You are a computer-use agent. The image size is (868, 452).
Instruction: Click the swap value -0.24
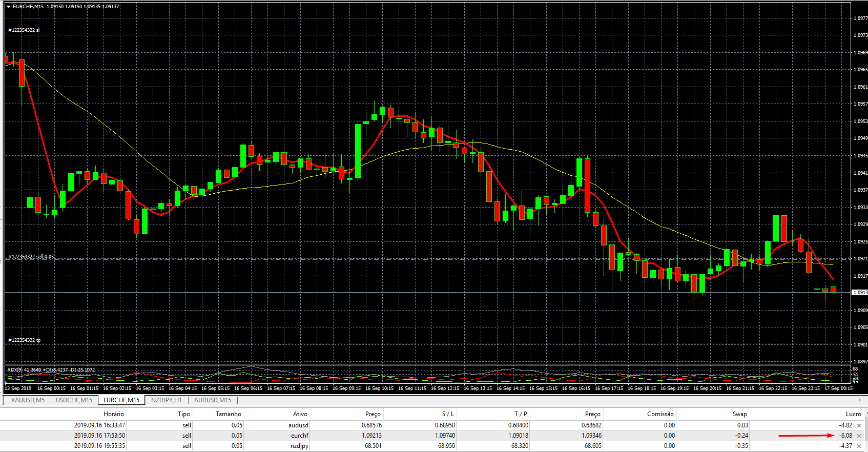point(741,436)
